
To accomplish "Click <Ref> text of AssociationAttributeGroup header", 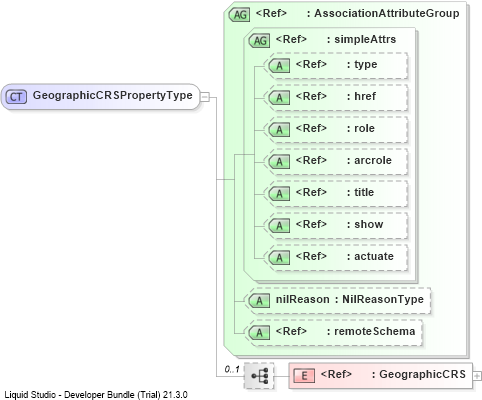I will click(x=271, y=13).
